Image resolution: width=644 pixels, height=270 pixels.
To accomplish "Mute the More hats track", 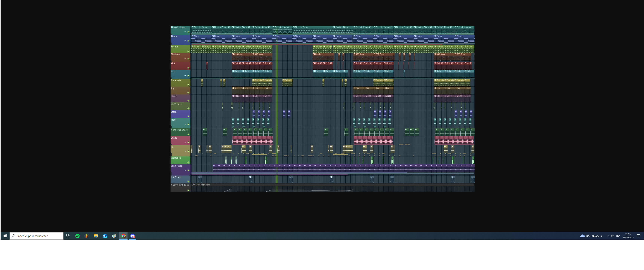I will [x=189, y=85].
